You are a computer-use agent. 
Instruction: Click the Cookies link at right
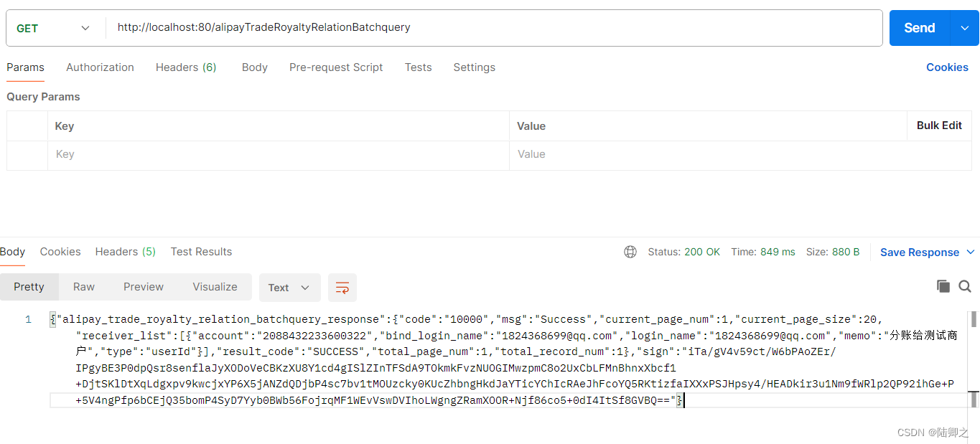947,67
